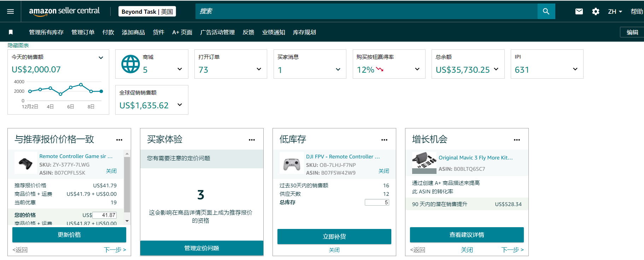Click the Amazon Seller Central logo

tap(64, 11)
